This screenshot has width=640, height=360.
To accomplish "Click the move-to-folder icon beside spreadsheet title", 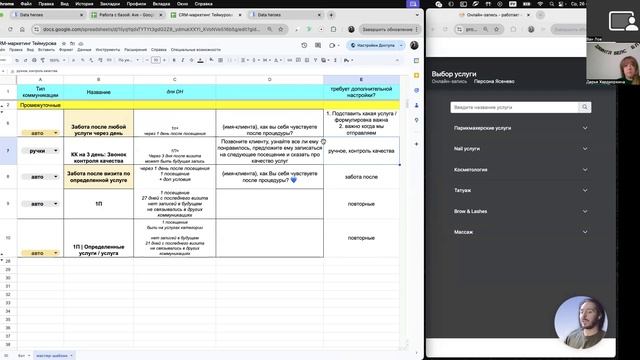I will coord(72,43).
